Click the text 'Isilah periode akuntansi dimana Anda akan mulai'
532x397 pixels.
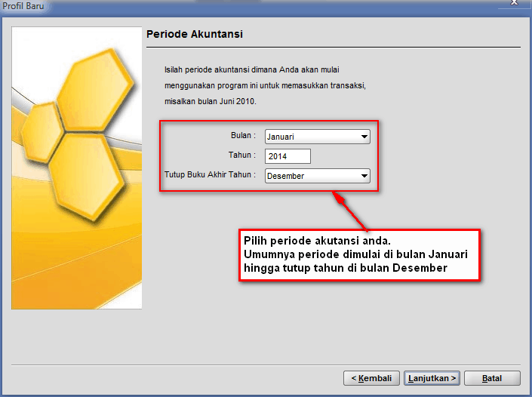[x=252, y=69]
